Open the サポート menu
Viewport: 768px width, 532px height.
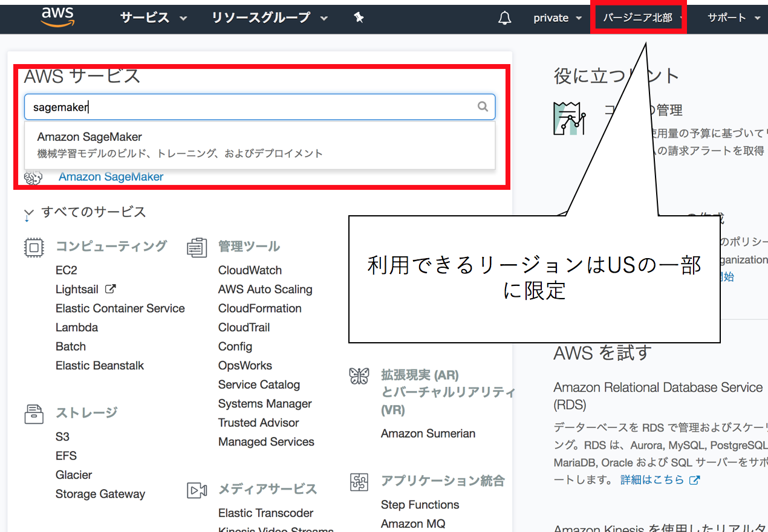click(x=734, y=18)
